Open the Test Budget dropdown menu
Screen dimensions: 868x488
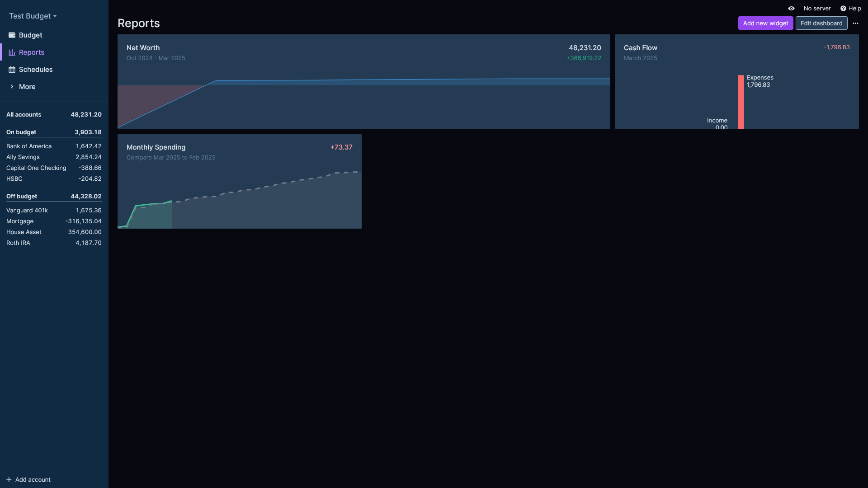(x=33, y=16)
